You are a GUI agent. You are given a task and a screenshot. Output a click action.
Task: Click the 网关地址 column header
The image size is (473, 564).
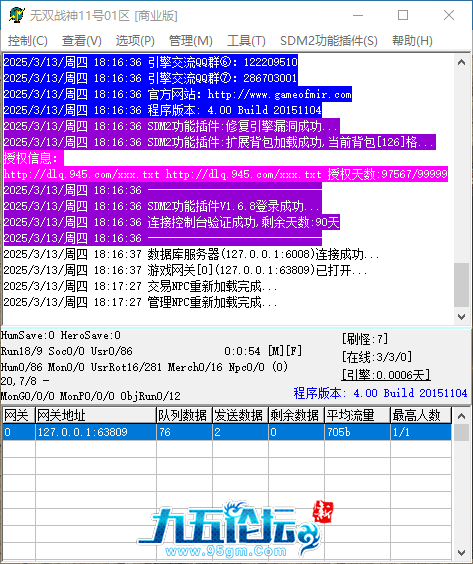pos(96,415)
